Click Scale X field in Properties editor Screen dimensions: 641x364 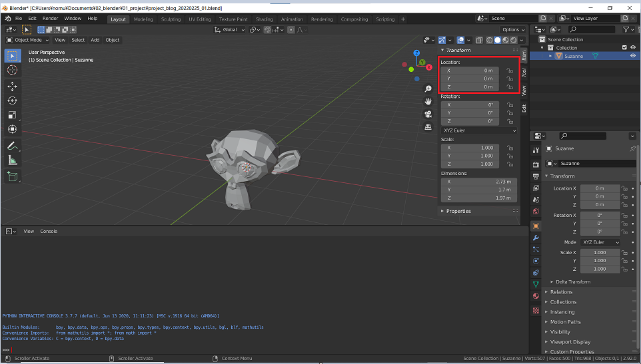click(x=600, y=253)
